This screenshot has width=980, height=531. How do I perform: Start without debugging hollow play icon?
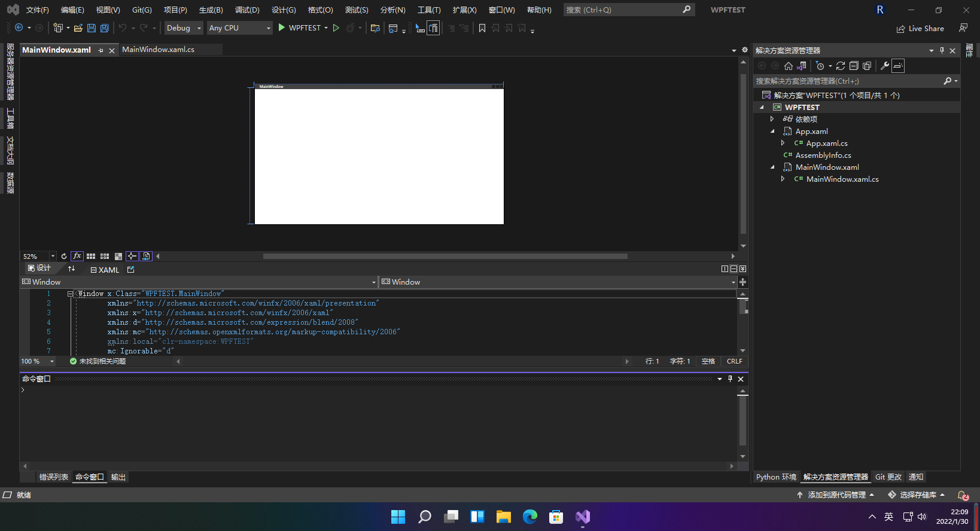click(x=336, y=28)
